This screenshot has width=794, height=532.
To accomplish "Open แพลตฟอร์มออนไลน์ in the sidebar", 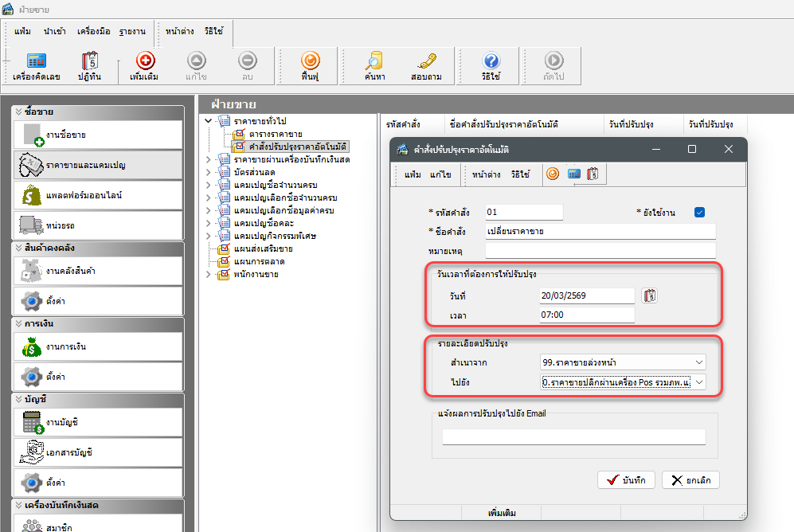I will coord(98,195).
